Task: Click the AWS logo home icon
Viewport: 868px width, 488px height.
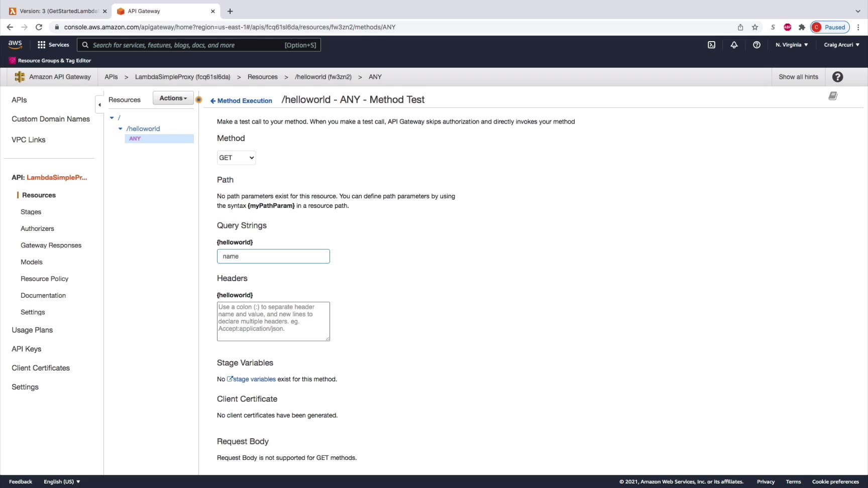Action: point(15,44)
